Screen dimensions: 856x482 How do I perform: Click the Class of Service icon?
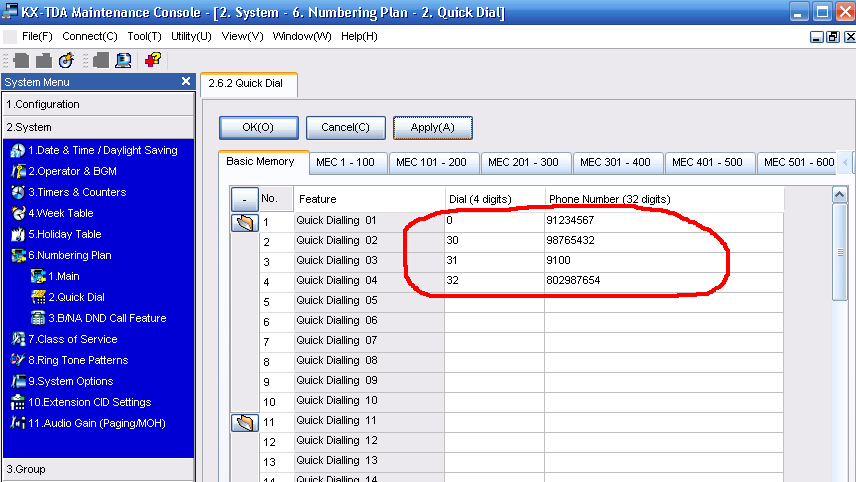click(17, 340)
